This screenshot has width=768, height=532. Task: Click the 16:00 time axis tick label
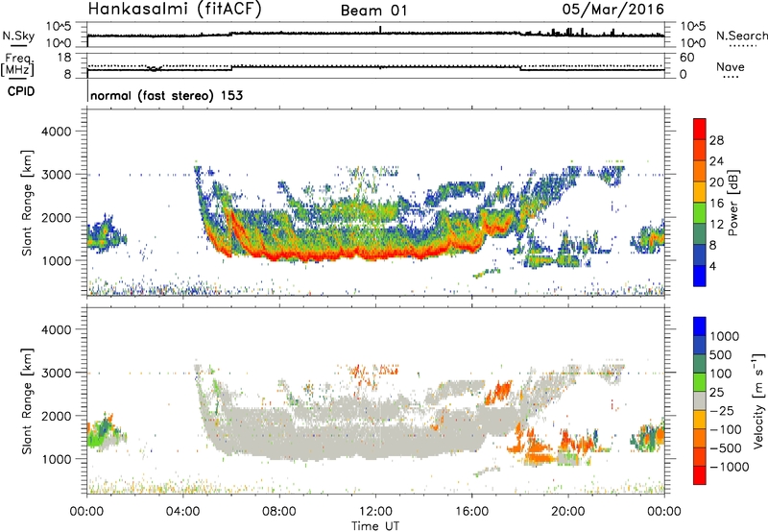471,512
